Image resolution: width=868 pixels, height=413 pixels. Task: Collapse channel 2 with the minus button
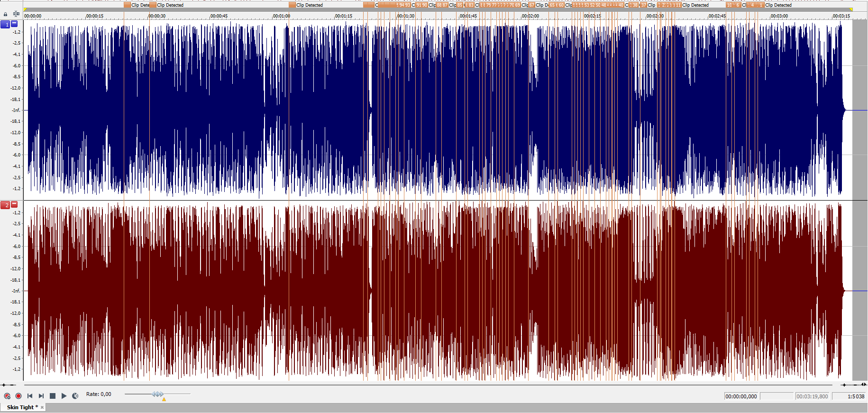pyautogui.click(x=14, y=204)
